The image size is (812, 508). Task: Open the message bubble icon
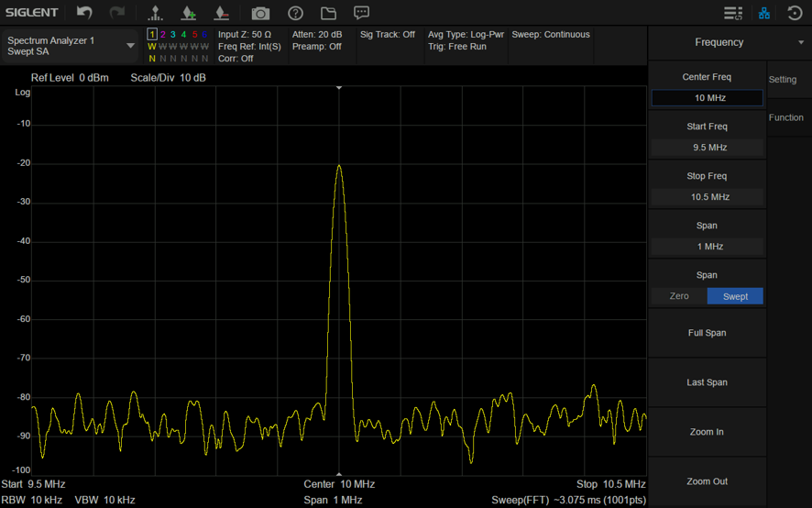tap(361, 13)
